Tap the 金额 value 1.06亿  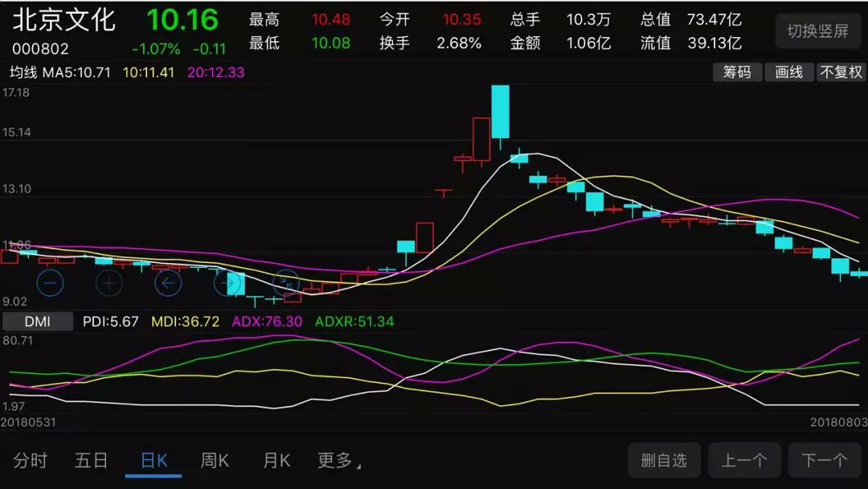(x=588, y=43)
